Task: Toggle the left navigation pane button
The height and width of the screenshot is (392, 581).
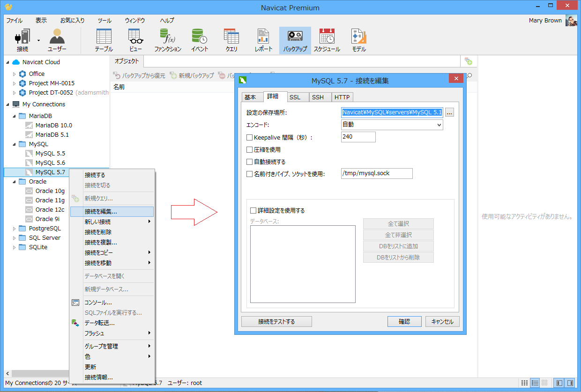Action: coord(559,383)
